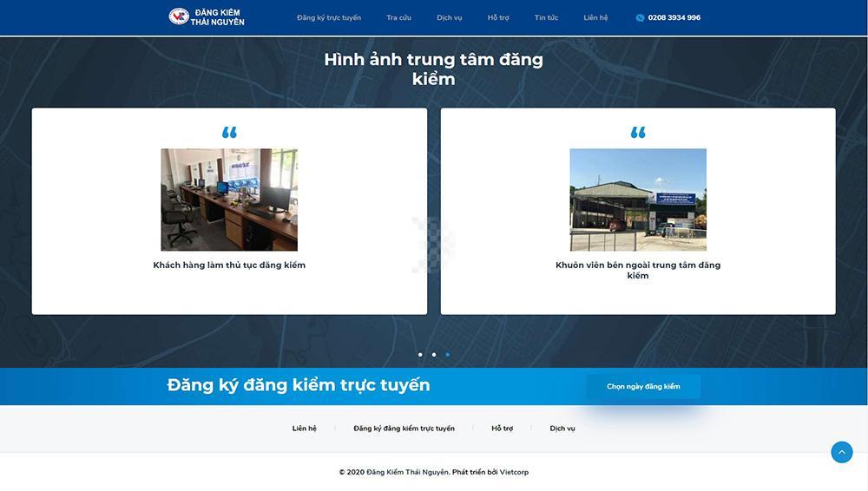Select the first carousel slide dot
The height and width of the screenshot is (491, 868).
click(420, 354)
